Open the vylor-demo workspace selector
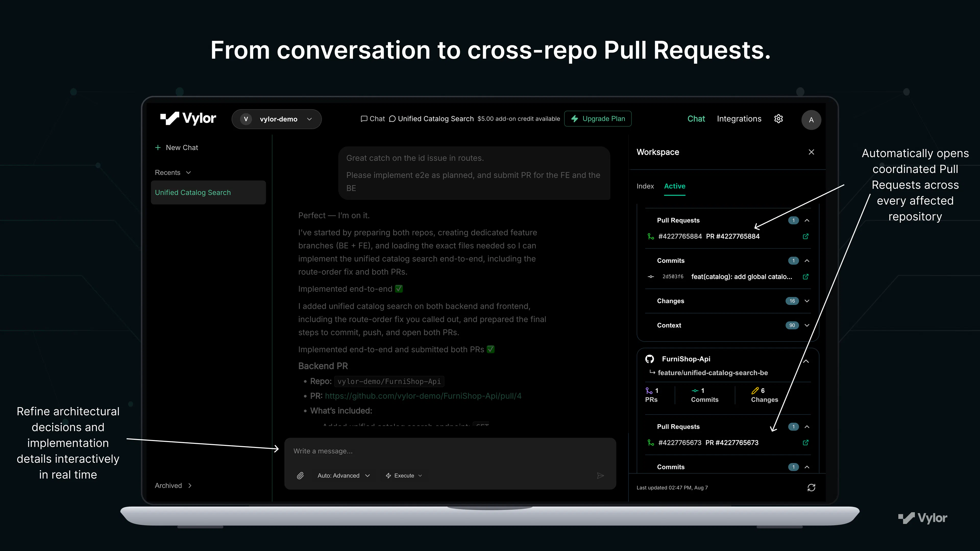The height and width of the screenshot is (551, 980). [277, 119]
